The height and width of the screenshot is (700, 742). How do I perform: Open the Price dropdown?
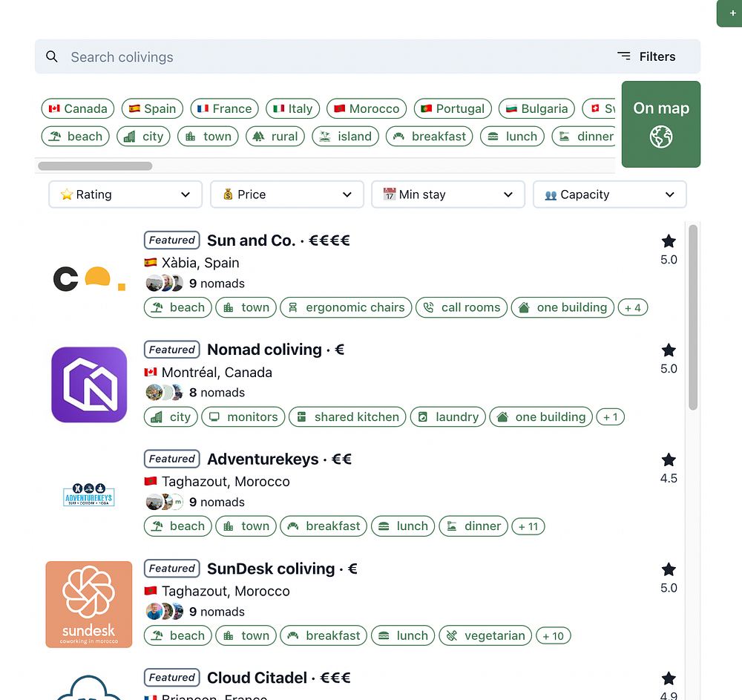pos(287,194)
